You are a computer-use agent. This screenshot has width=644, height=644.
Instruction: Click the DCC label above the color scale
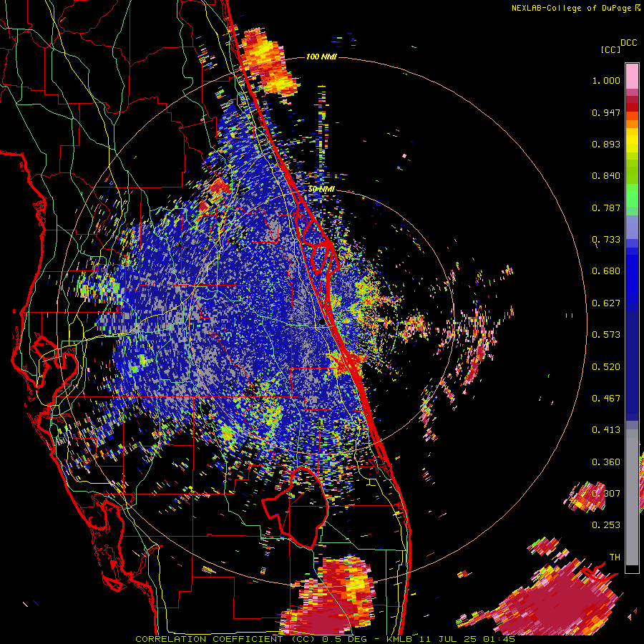point(629,43)
